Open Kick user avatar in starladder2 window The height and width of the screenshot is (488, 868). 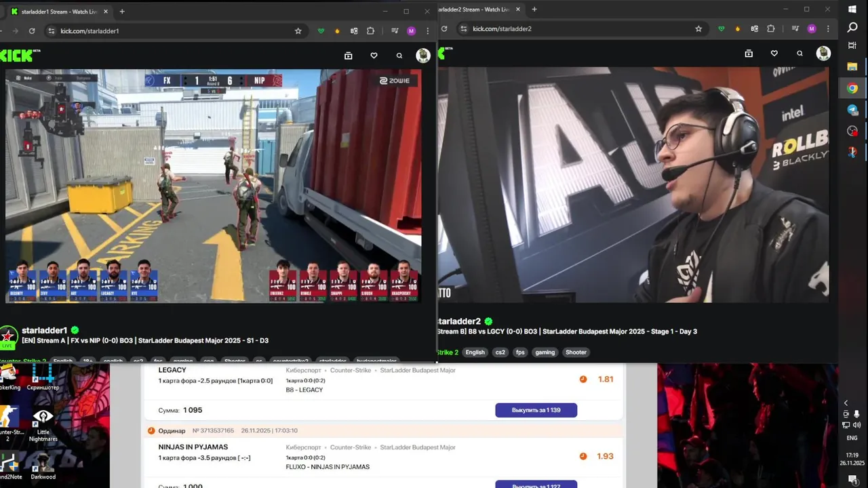coord(823,54)
